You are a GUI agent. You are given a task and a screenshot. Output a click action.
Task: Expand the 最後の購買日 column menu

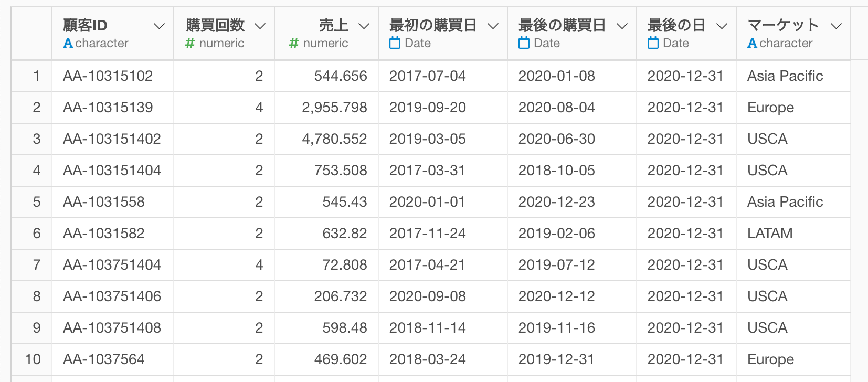coord(622,26)
